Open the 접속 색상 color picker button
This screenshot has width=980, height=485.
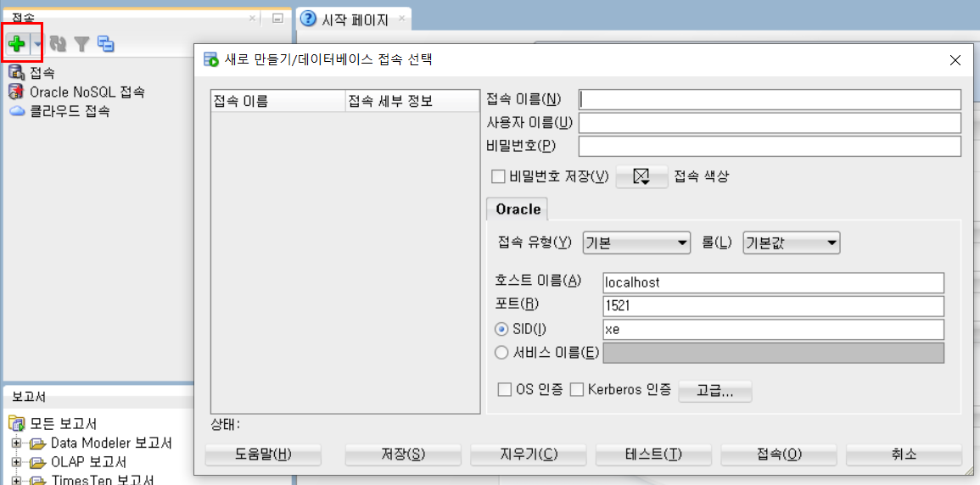pos(641,176)
